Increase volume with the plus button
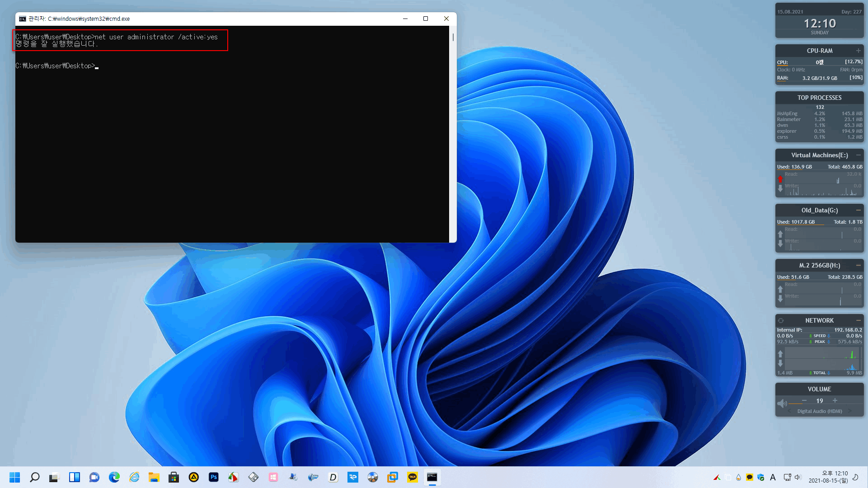Screen dimensions: 868x488 pyautogui.click(x=835, y=400)
